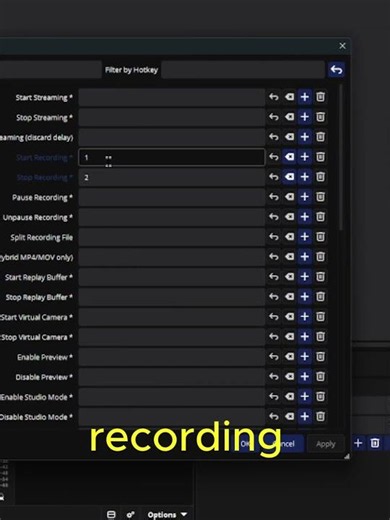Clear the Start Recording hotkey
Image resolution: width=390 pixels, height=520 pixels.
click(x=289, y=157)
